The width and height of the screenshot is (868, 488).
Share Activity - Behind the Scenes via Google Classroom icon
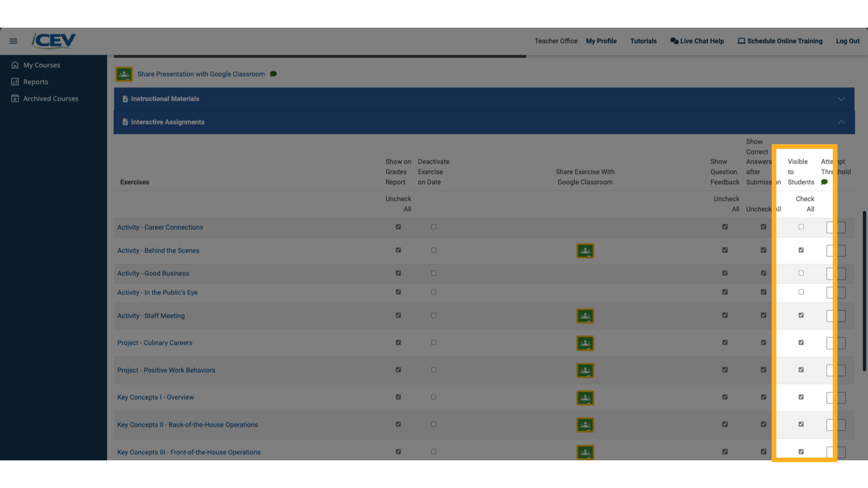pyautogui.click(x=585, y=250)
